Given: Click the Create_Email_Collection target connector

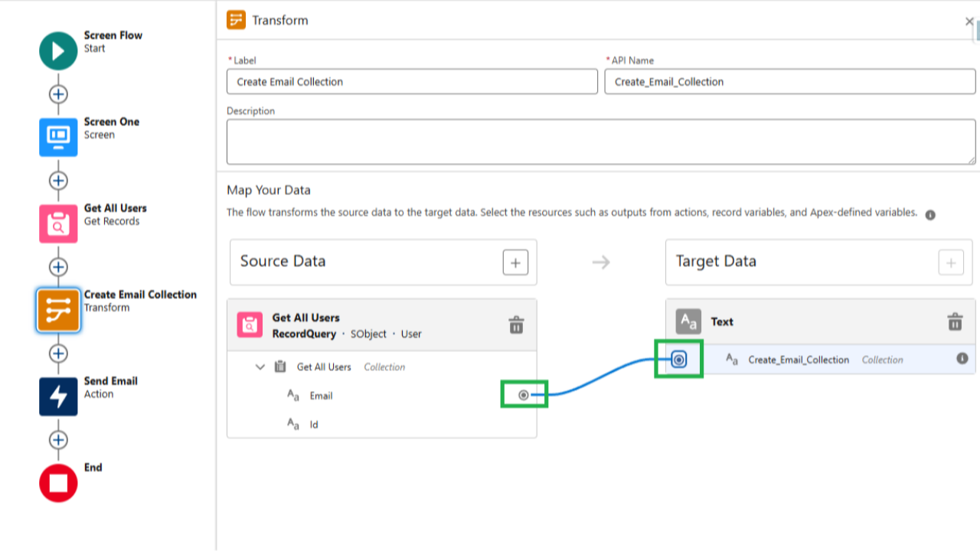Looking at the screenshot, I should click(x=679, y=359).
